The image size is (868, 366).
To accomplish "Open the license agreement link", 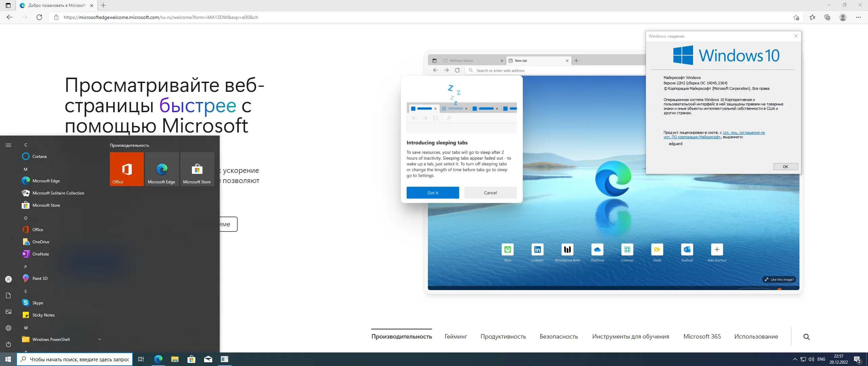I will click(x=743, y=133).
